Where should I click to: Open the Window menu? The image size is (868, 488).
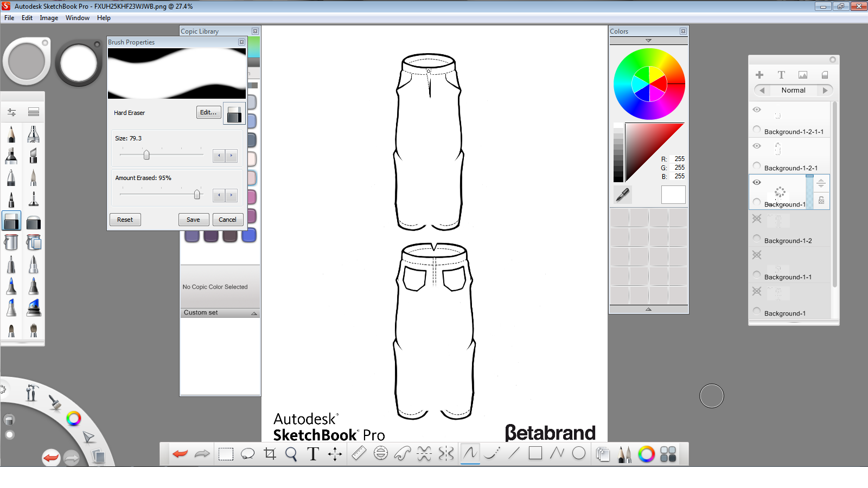tap(78, 18)
